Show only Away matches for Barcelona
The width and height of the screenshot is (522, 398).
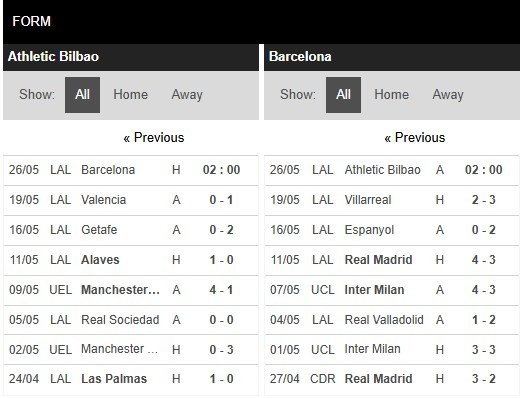pos(448,95)
